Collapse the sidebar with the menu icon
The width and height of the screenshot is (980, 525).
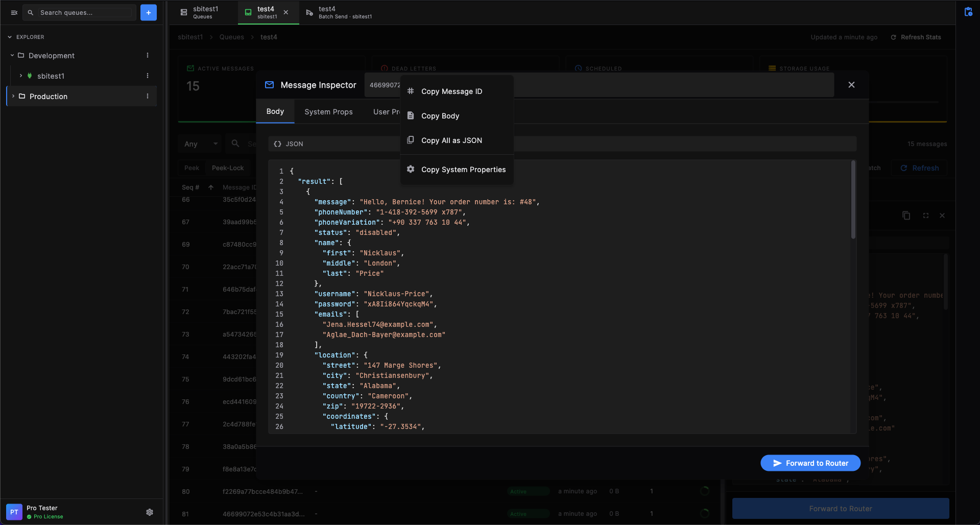(x=14, y=13)
